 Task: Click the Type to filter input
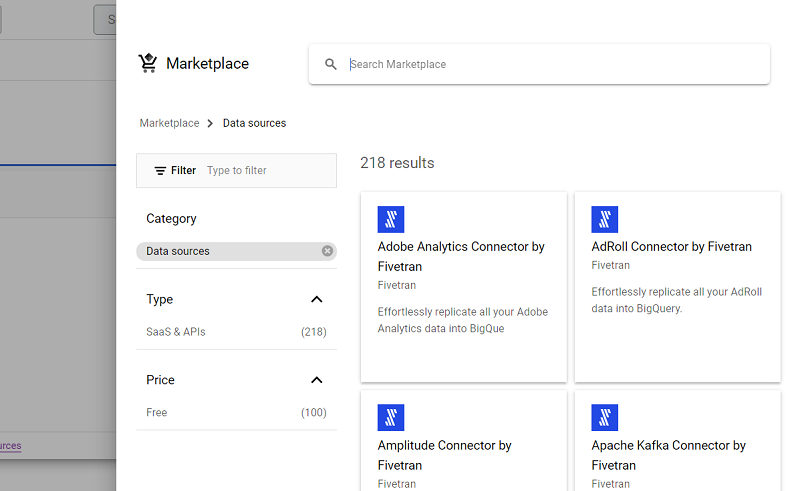pos(265,171)
